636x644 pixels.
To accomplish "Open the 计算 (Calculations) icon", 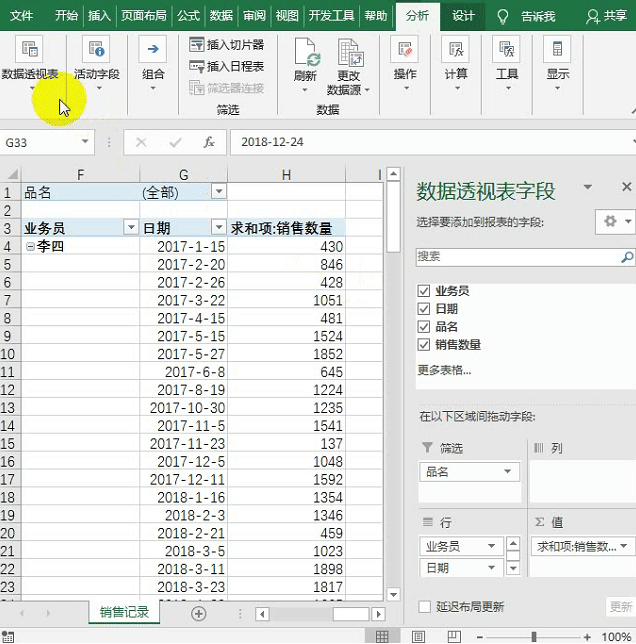I will pos(456,49).
